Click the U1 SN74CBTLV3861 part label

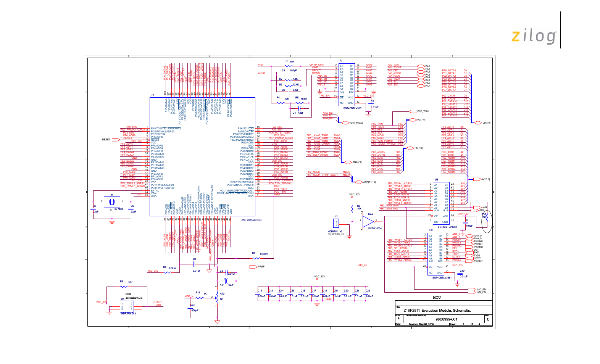(x=353, y=108)
